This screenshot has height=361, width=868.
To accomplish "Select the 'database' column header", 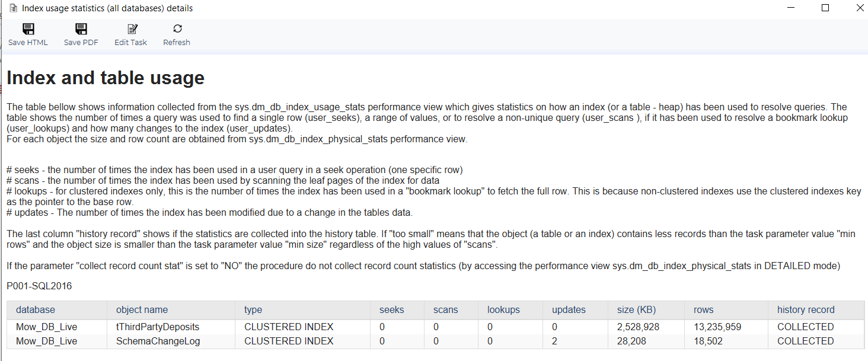I will [x=36, y=309].
